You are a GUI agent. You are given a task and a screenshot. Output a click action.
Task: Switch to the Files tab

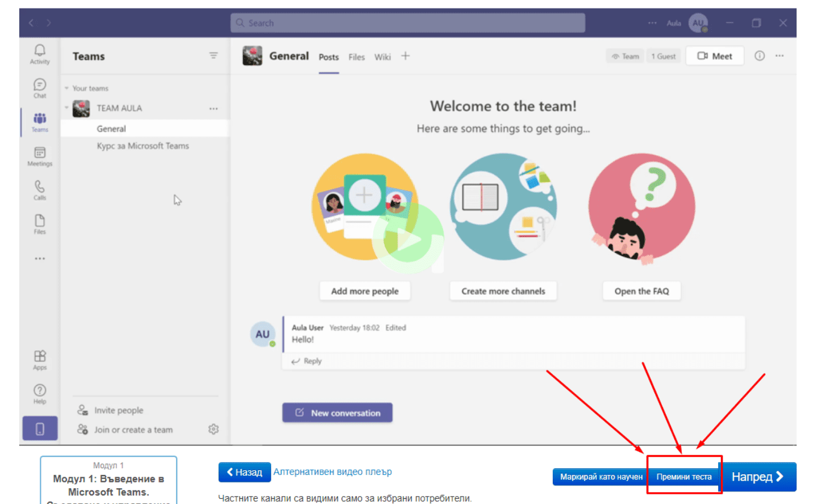357,57
